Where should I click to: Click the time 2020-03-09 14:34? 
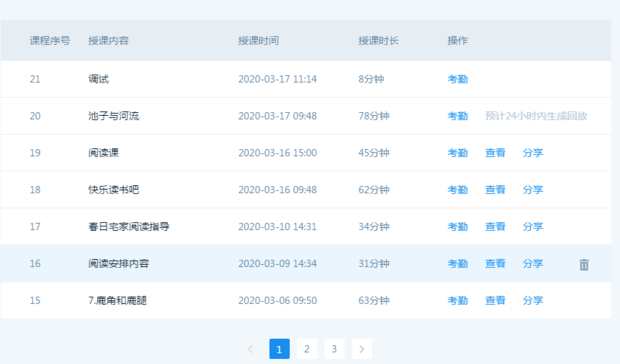[x=277, y=263]
